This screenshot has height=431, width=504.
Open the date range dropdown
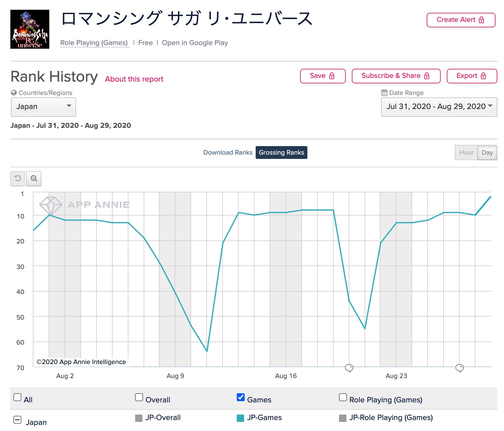click(439, 107)
